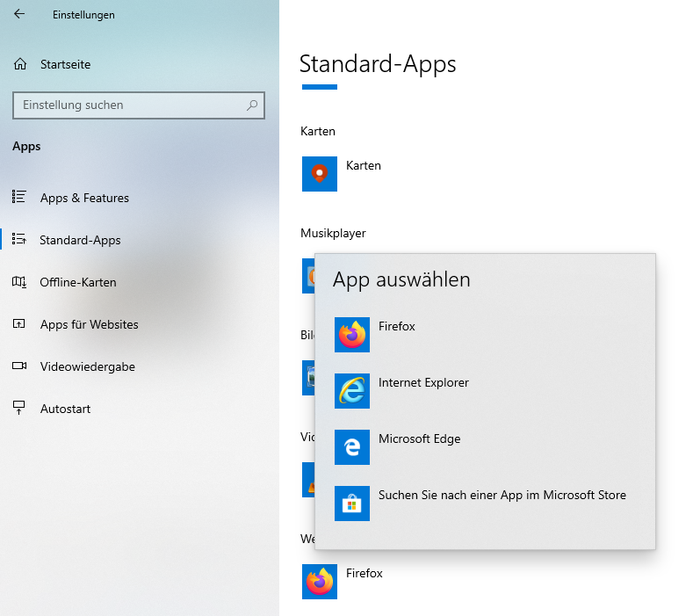The height and width of the screenshot is (616, 693).
Task: Go back with the arrow in Einstellungen
Action: pyautogui.click(x=19, y=14)
